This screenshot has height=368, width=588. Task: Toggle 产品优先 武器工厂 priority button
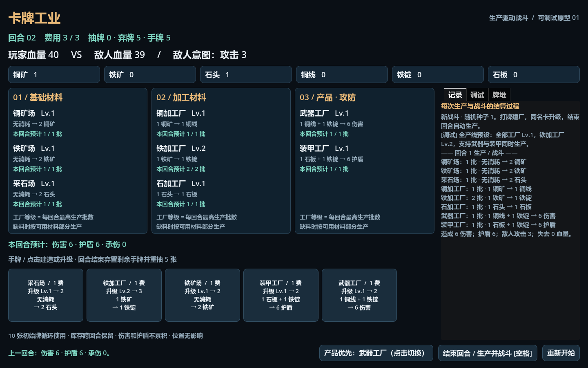click(x=376, y=353)
